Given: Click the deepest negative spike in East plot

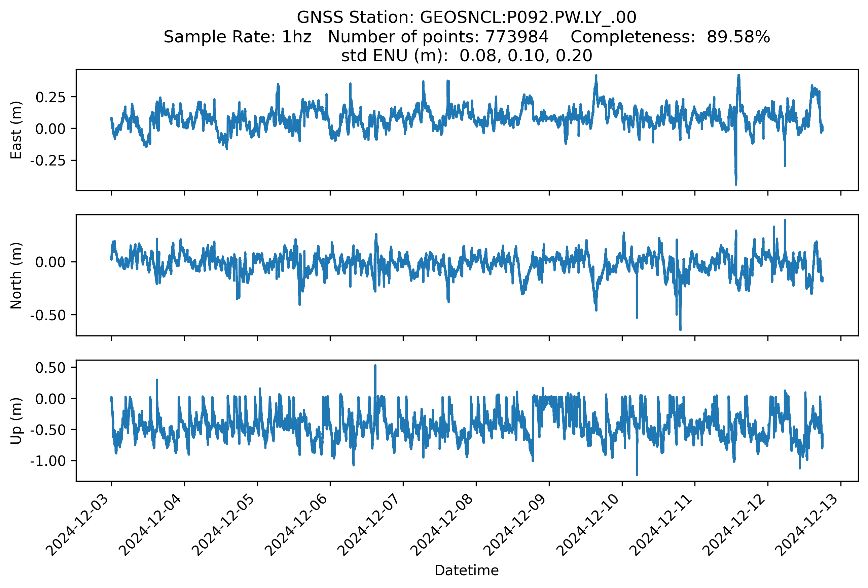Looking at the screenshot, I should pos(736,181).
